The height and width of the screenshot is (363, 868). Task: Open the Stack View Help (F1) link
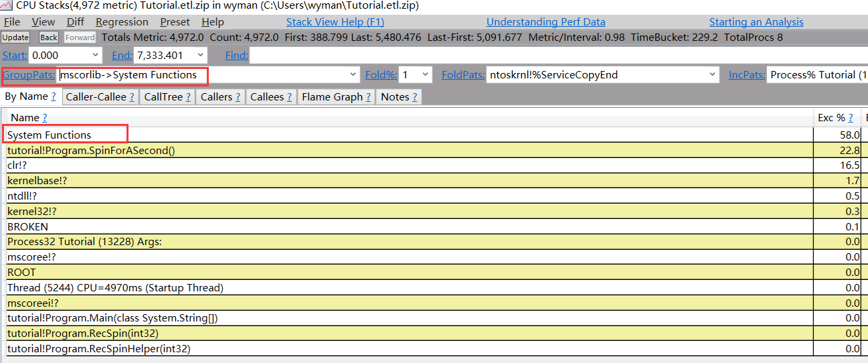pyautogui.click(x=335, y=22)
